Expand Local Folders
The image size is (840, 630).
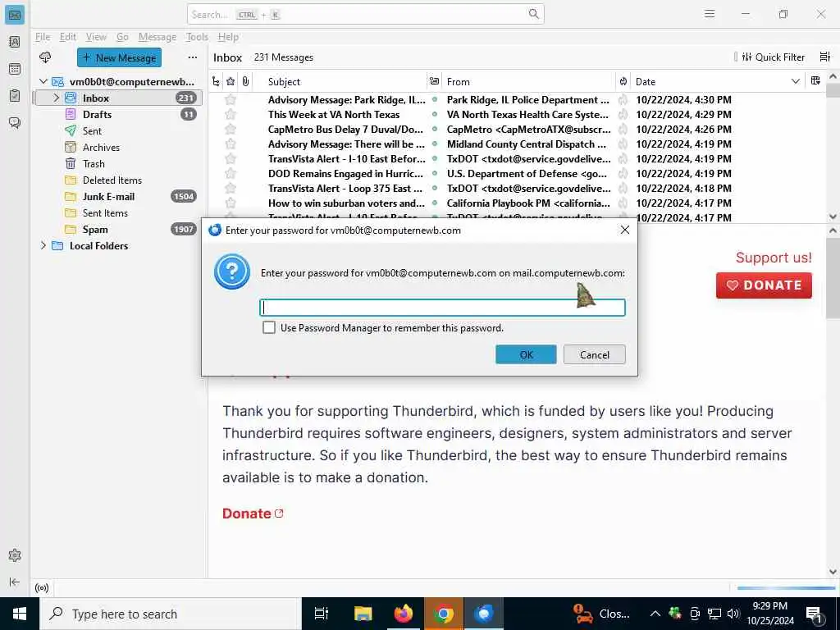43,246
